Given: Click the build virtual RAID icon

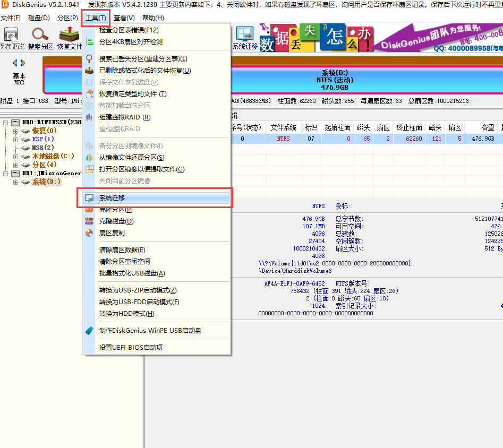Looking at the screenshot, I should pos(89,117).
